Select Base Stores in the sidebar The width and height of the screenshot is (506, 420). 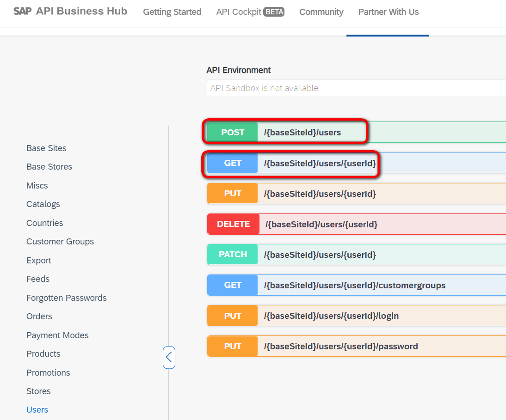[x=49, y=167]
